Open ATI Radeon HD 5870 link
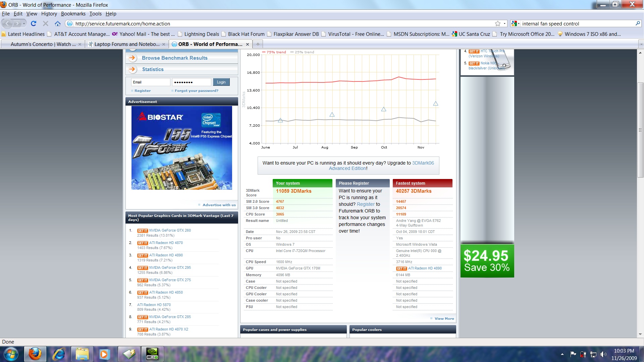This screenshot has width=644, height=362. click(154, 305)
